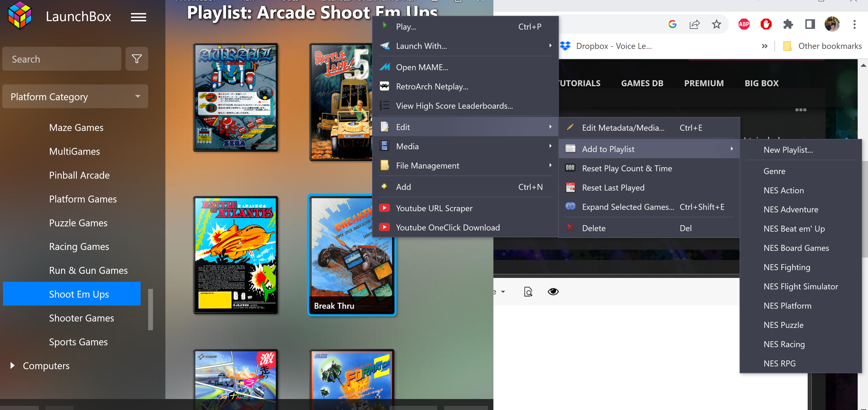The width and height of the screenshot is (868, 410).
Task: Show hidden bookmarks with double chevron
Action: click(765, 46)
